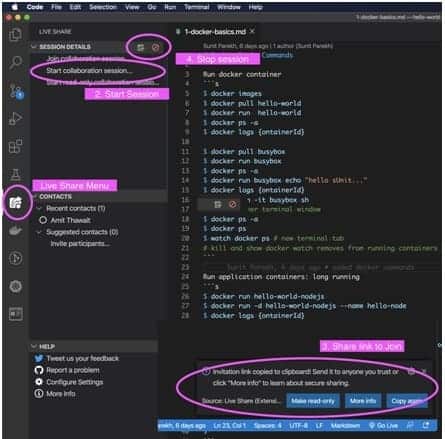Open the Apple menu
The width and height of the screenshot is (445, 439).
(14, 7)
